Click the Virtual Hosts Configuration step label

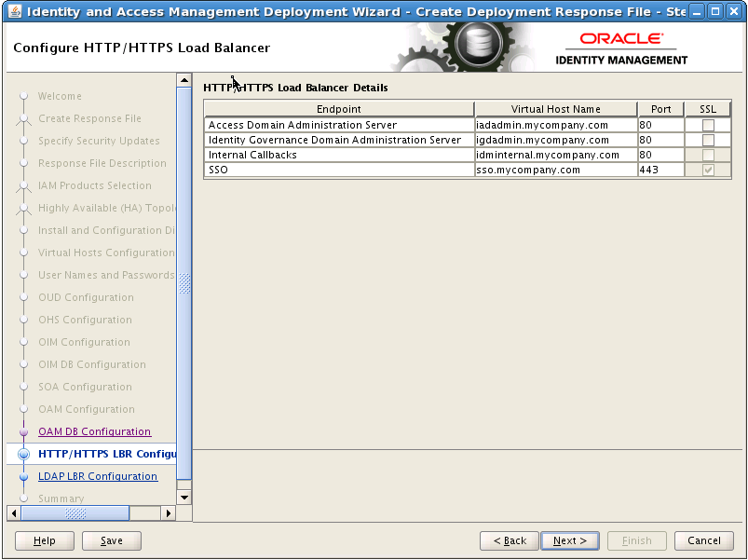click(106, 253)
